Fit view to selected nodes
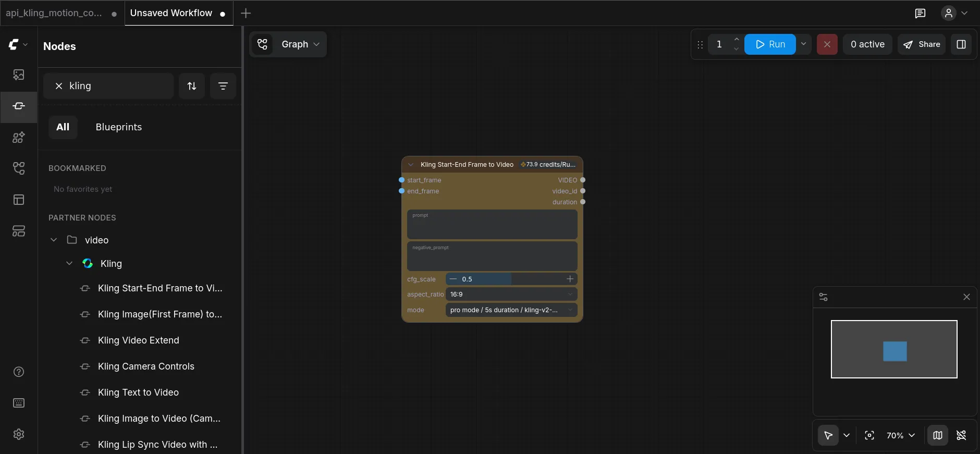This screenshot has width=980, height=454. tap(869, 435)
